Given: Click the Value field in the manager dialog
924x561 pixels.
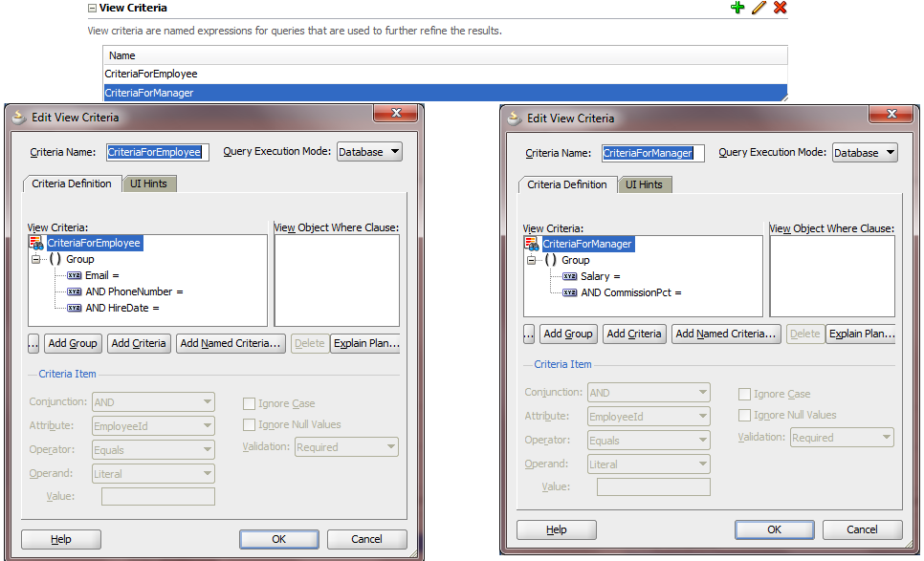Looking at the screenshot, I should tap(653, 486).
